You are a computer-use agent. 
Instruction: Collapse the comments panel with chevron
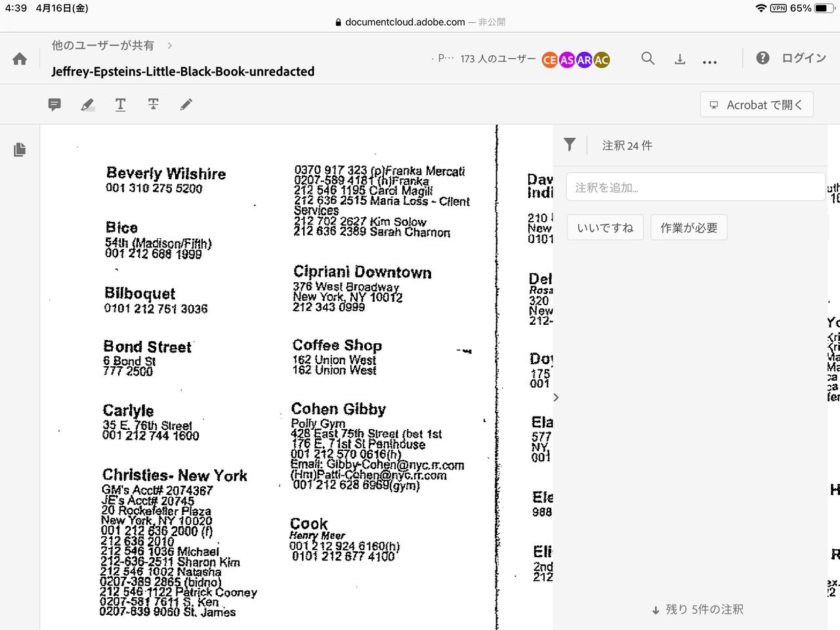[x=556, y=397]
